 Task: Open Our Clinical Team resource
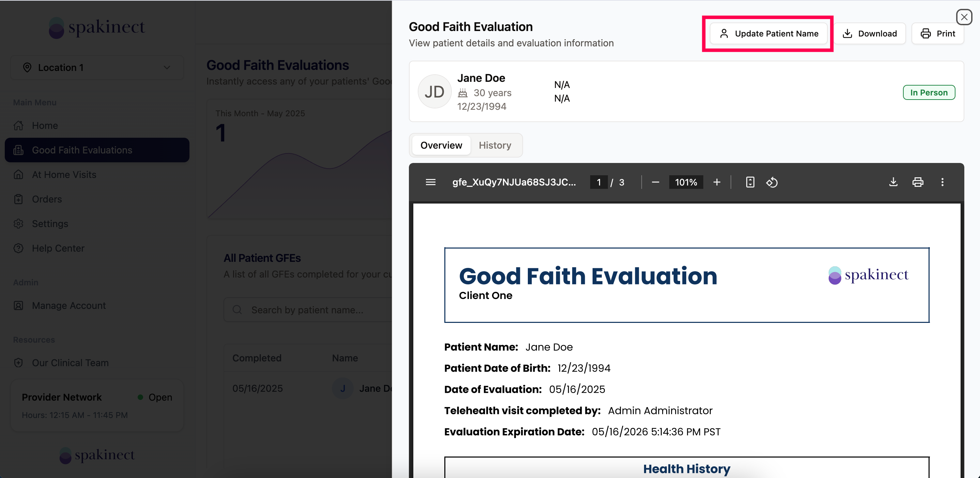click(97, 363)
